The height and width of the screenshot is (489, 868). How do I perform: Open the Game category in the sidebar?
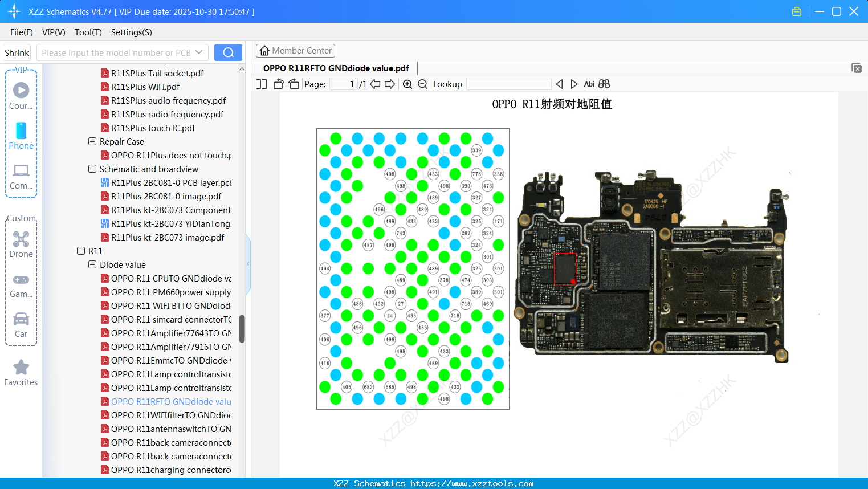pyautogui.click(x=21, y=285)
